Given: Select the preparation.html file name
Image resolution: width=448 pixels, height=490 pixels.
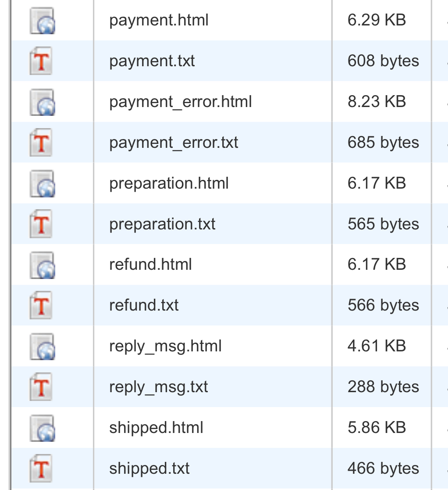Looking at the screenshot, I should pos(169,183).
